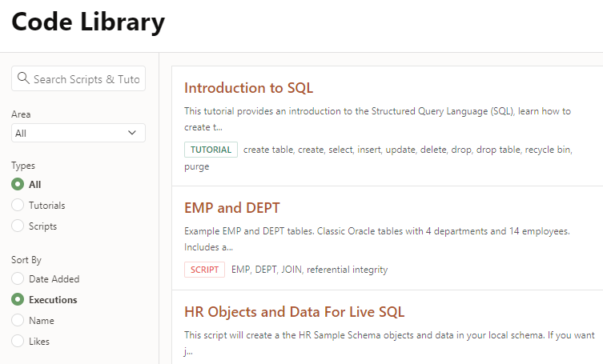This screenshot has height=364, width=603.
Task: Click the red SCRIPT badge label
Action: (204, 270)
